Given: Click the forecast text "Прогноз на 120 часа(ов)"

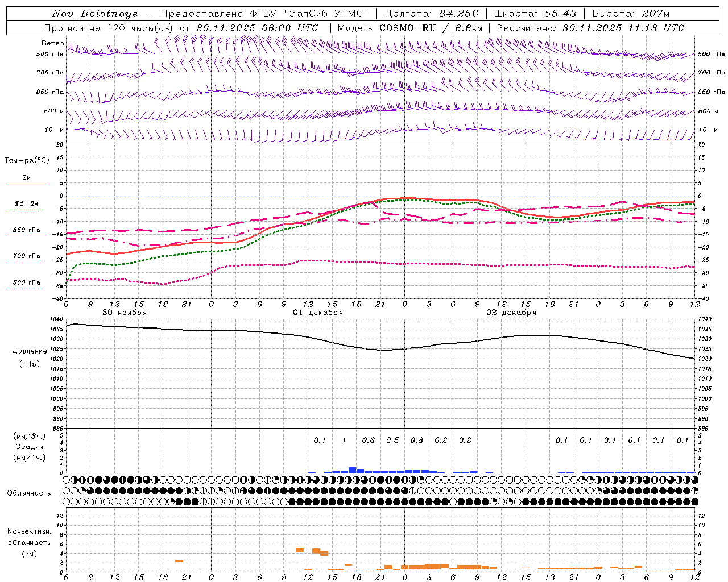Looking at the screenshot, I should (x=109, y=28).
